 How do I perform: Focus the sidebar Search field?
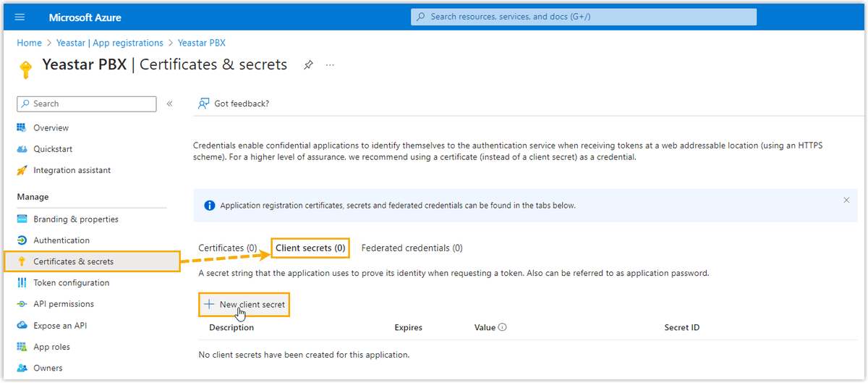[87, 104]
